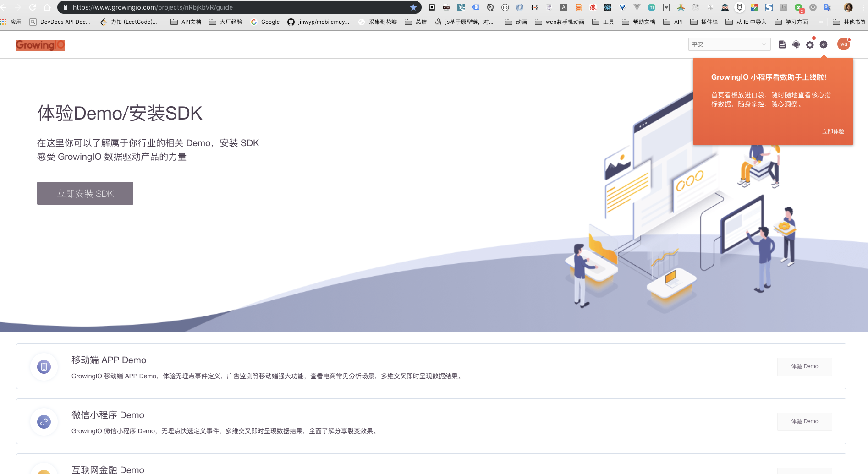Screen dimensions: 868x474
Task: Show more hidden bookmarks with the chevron
Action: point(821,22)
